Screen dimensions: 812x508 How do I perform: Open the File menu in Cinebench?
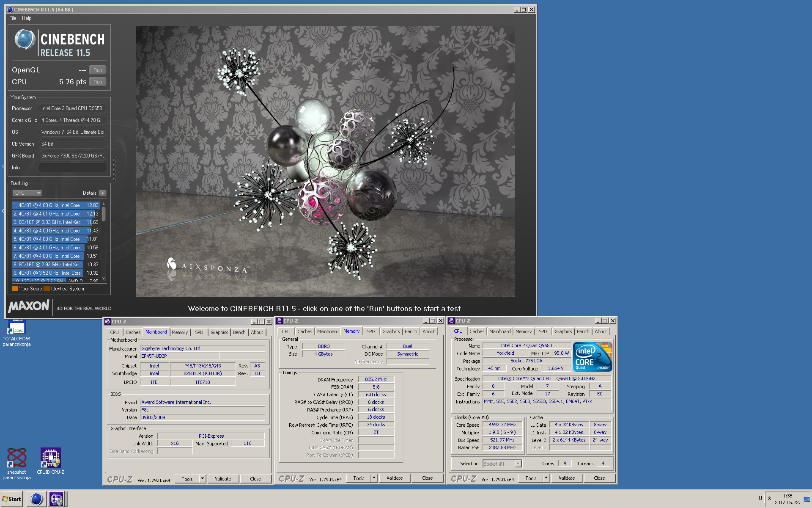tap(13, 18)
